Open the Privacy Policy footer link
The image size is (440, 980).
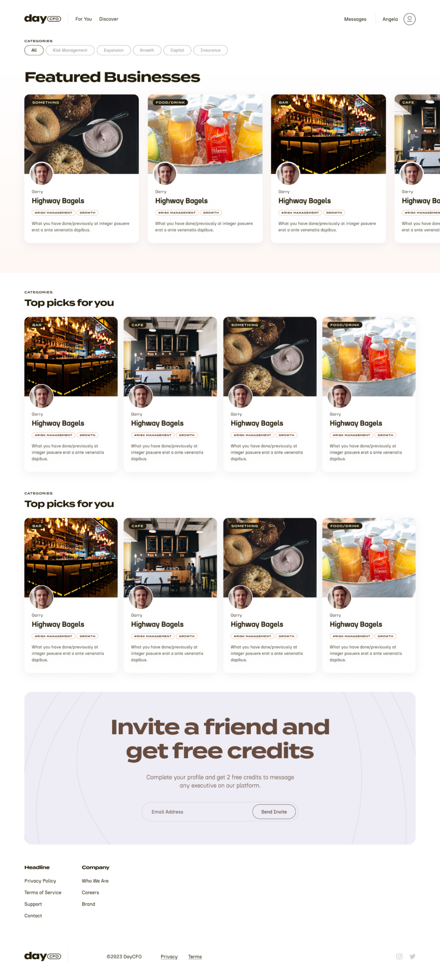point(40,881)
